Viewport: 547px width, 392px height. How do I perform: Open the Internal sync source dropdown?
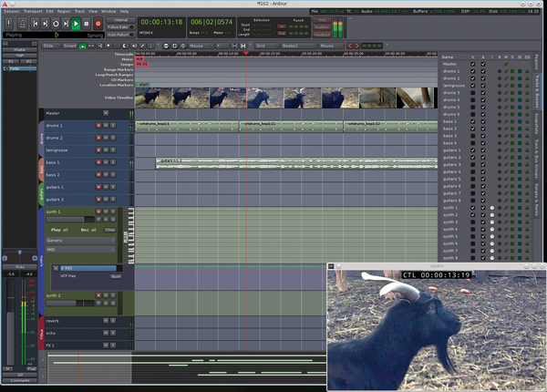120,20
